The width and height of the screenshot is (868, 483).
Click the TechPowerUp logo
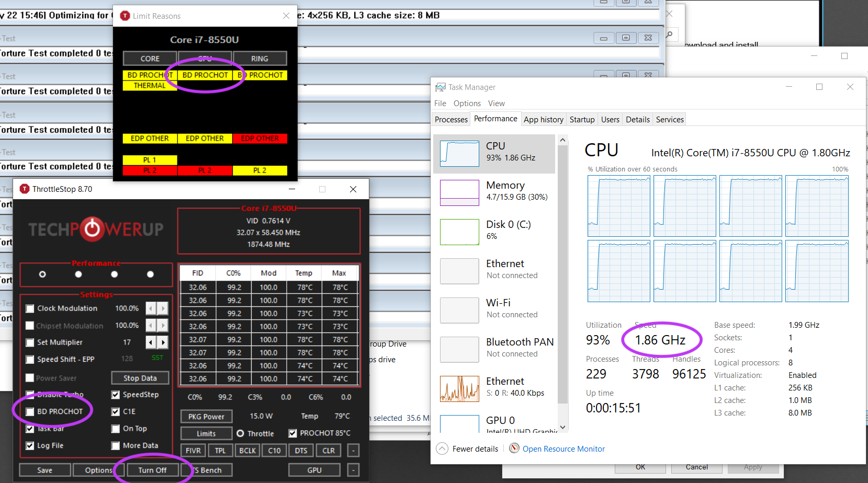point(96,229)
